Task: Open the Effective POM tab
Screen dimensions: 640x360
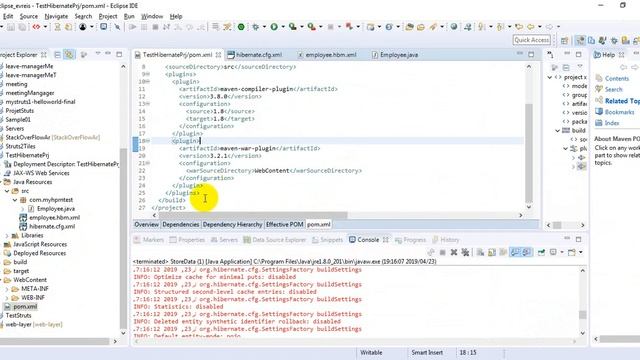Action: click(x=284, y=224)
